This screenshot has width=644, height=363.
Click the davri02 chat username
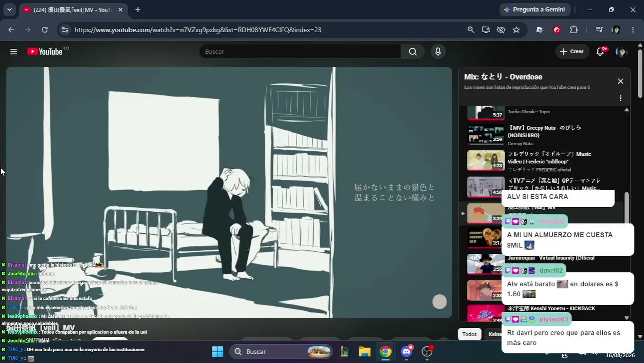(551, 270)
